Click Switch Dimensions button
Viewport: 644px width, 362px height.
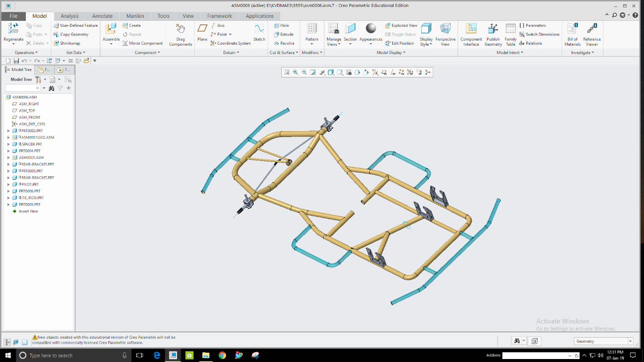[539, 34]
